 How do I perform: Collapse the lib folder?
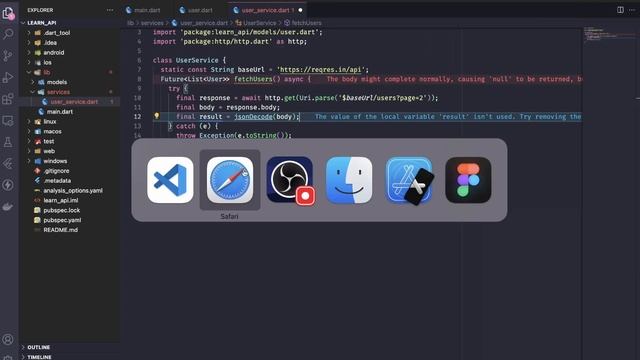(x=47, y=72)
